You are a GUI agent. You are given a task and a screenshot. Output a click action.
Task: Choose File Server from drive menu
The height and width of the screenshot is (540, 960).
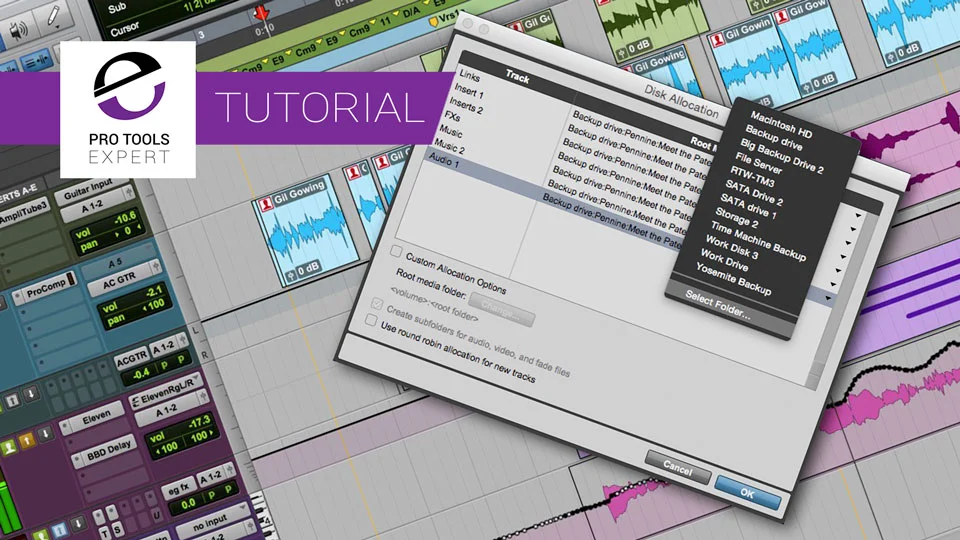759,163
